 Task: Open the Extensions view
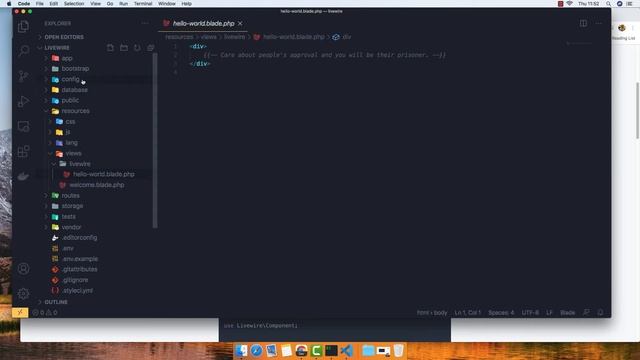(x=23, y=151)
